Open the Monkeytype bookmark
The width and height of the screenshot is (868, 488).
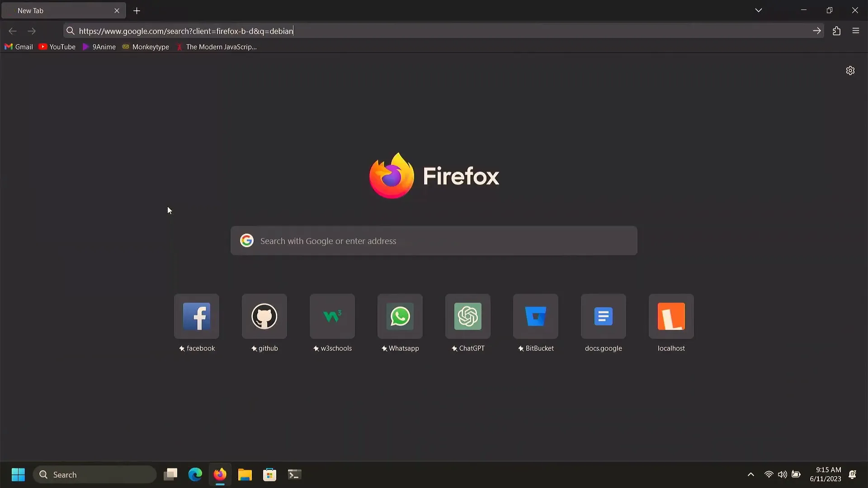(x=146, y=47)
